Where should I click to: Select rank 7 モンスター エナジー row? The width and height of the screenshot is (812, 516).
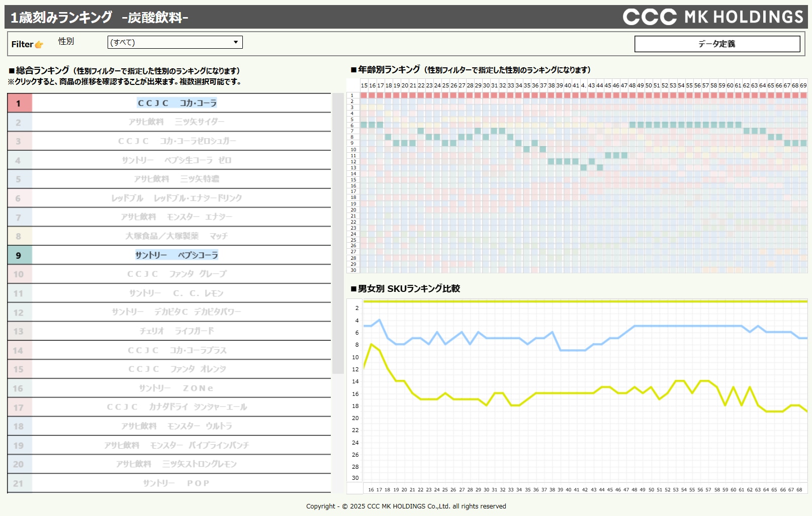(169, 217)
